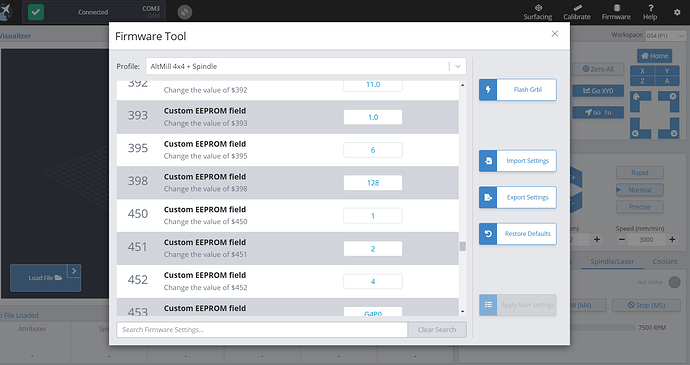The height and width of the screenshot is (365, 690).
Task: Select the Rapid jog preset
Action: point(639,173)
